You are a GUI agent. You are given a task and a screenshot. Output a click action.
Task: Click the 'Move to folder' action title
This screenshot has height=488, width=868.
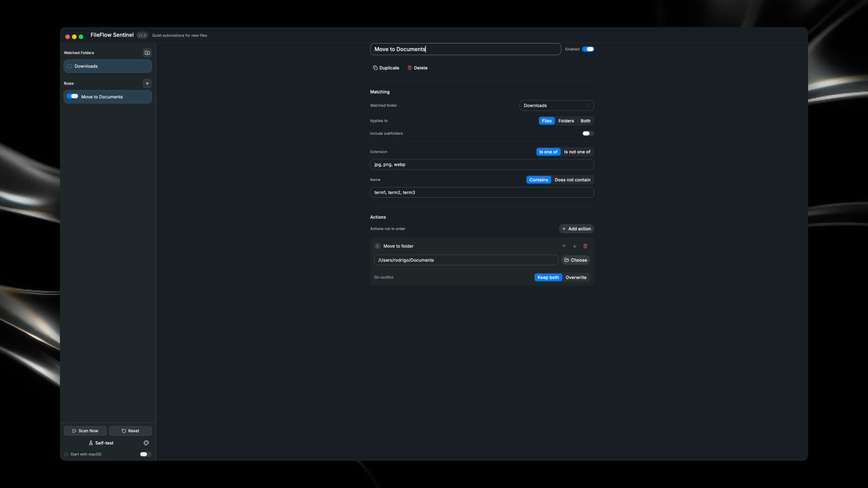(x=398, y=246)
